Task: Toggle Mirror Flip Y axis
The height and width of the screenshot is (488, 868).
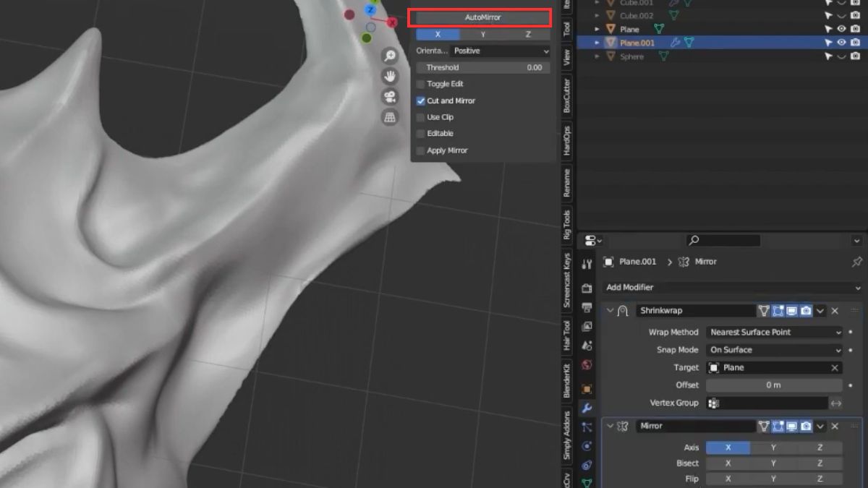Action: click(x=773, y=479)
